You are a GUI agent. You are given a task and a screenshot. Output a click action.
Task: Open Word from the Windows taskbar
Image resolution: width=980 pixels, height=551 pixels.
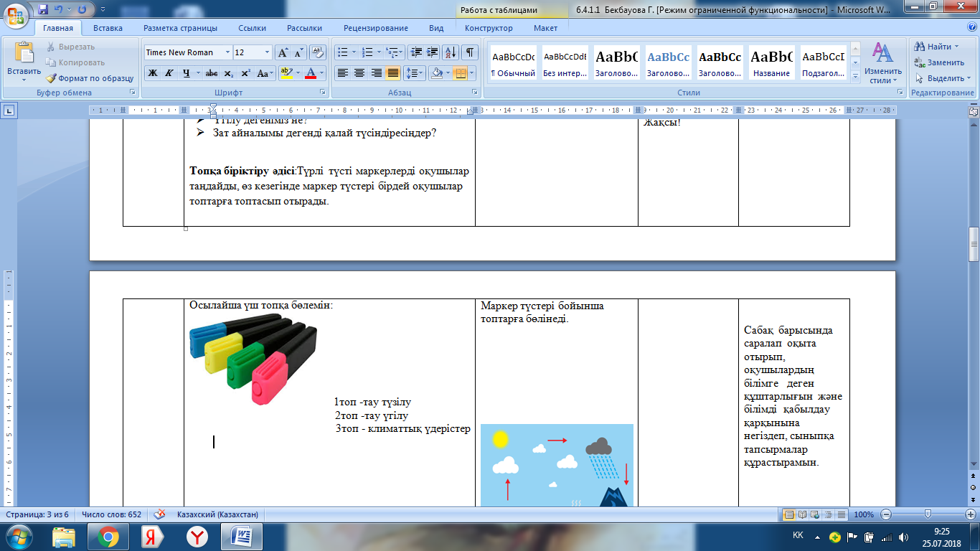[242, 536]
